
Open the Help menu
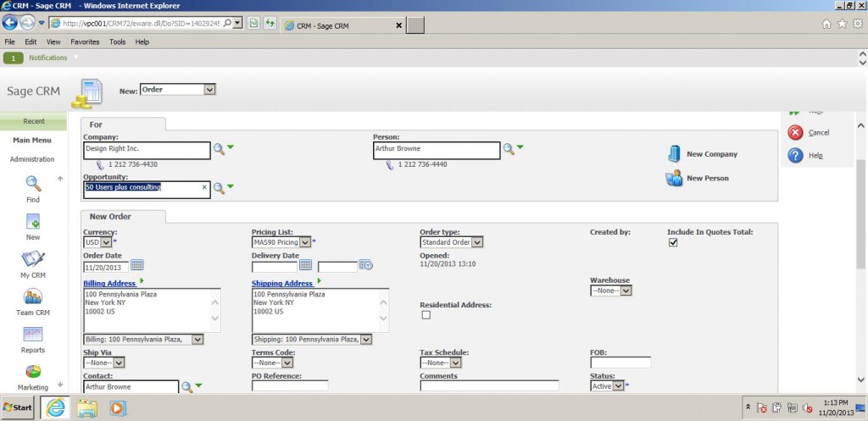142,42
